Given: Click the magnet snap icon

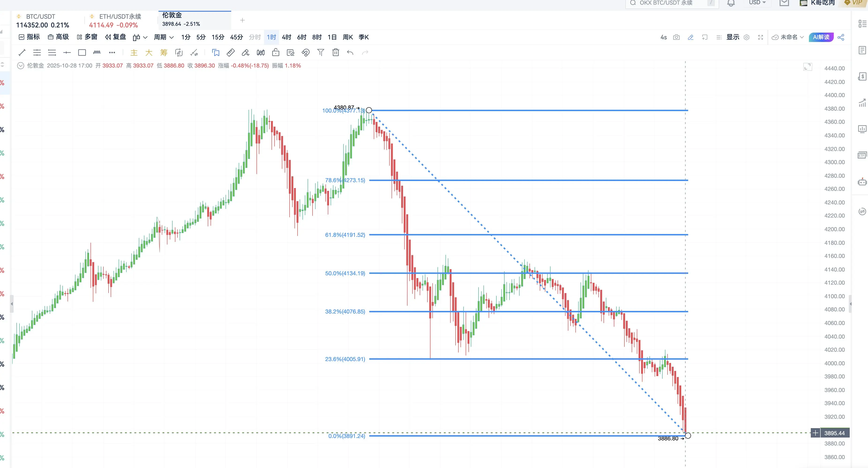Looking at the screenshot, I should [x=305, y=53].
